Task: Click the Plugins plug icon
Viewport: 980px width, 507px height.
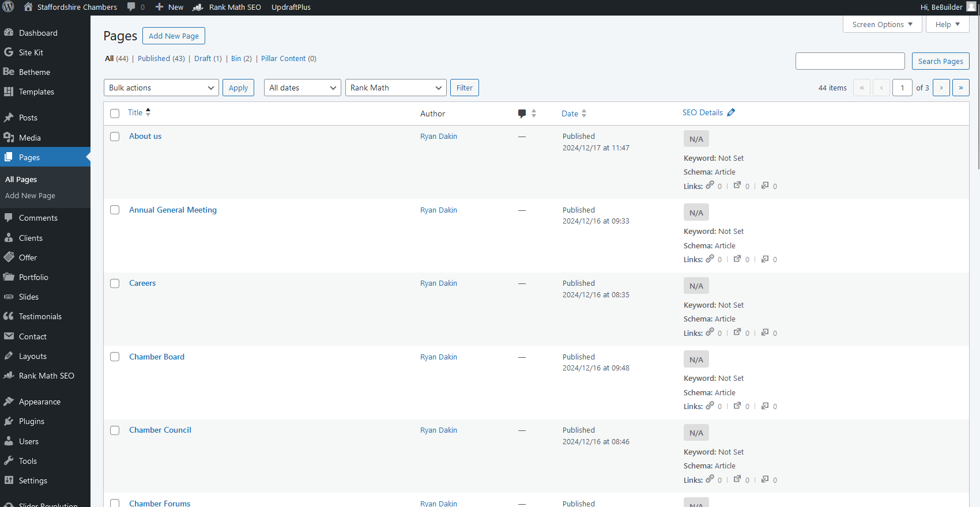Action: click(9, 421)
